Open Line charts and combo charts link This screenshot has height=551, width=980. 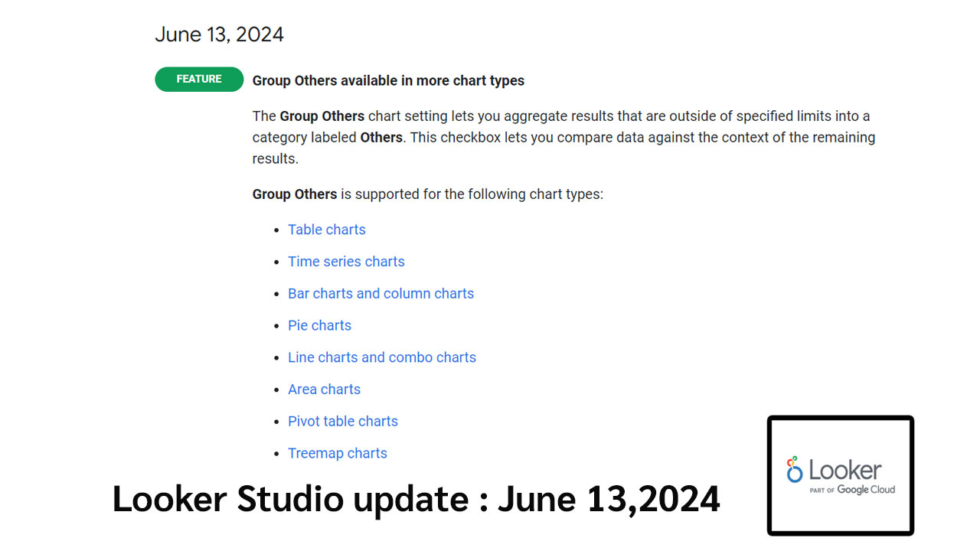pyautogui.click(x=381, y=357)
